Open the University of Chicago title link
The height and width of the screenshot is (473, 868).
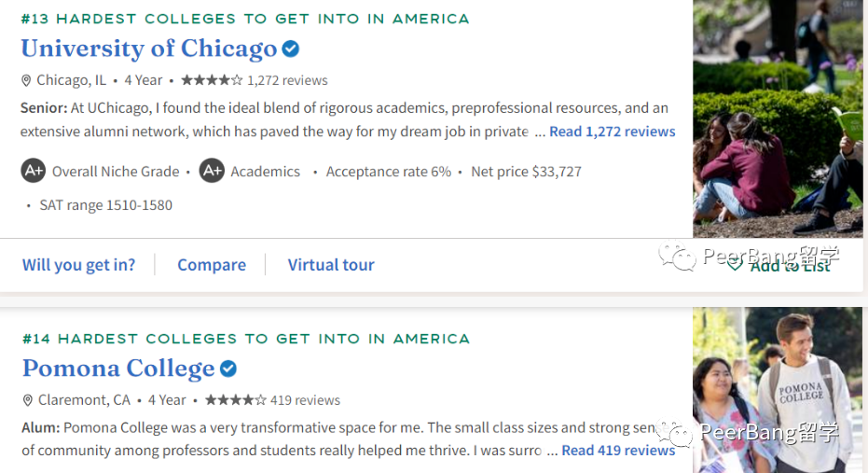tap(149, 49)
